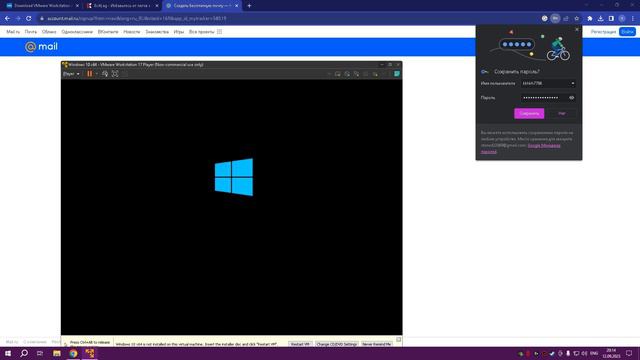Click the CD/DVD device icon in VMware
This screenshot has width=640, height=360.
point(347,74)
